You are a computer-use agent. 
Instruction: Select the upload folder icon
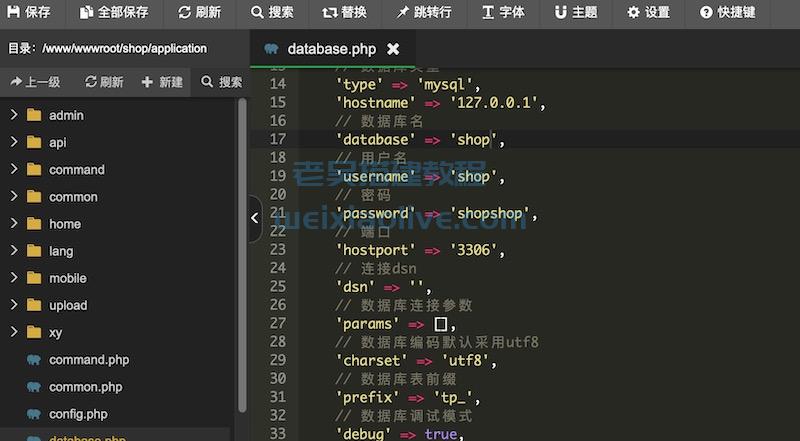pos(34,305)
